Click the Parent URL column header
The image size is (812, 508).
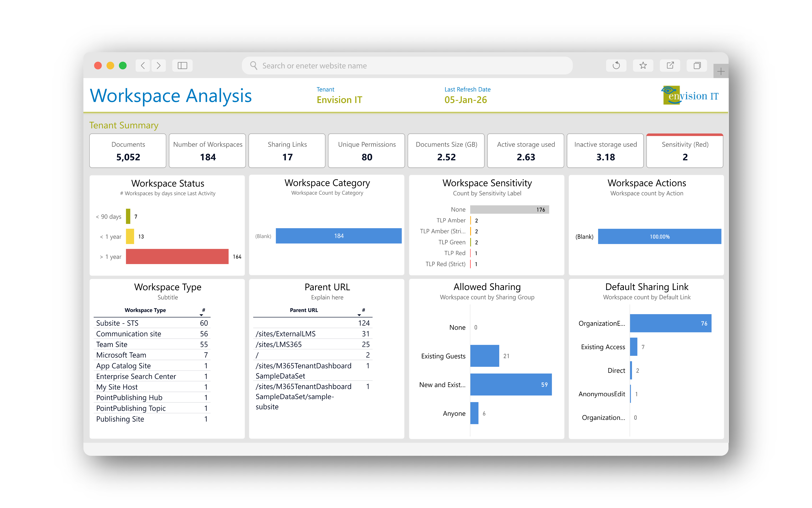(x=304, y=310)
